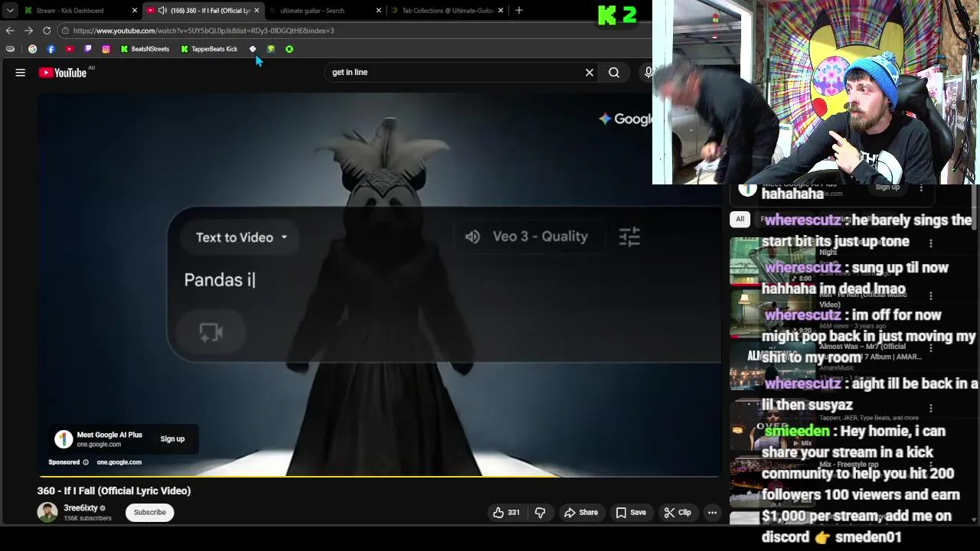Like the video with thumbs up
Viewport: 980px width, 551px height.
pos(506,513)
